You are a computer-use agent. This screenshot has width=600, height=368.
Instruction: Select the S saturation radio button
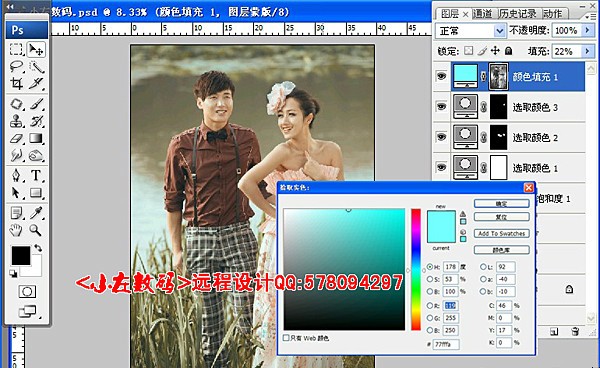coord(430,279)
